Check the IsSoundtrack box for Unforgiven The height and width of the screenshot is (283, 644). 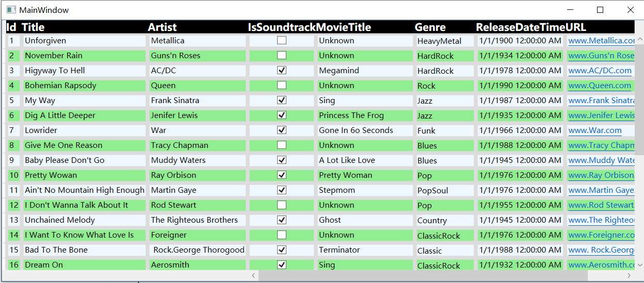pyautogui.click(x=282, y=40)
